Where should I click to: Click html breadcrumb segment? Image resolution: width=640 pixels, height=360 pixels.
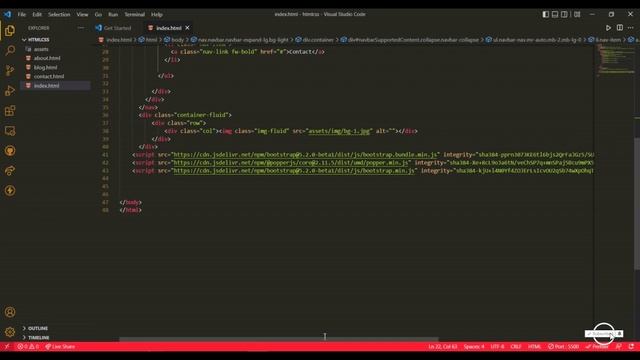151,40
